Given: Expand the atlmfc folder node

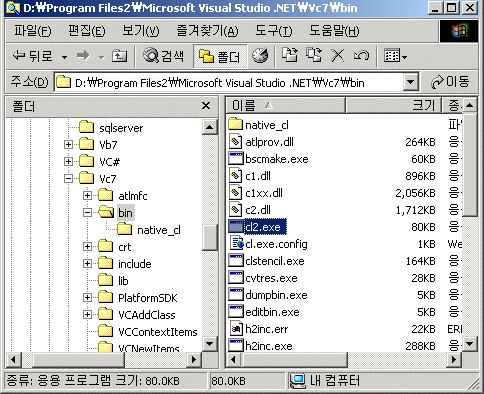Looking at the screenshot, I should [x=87, y=195].
